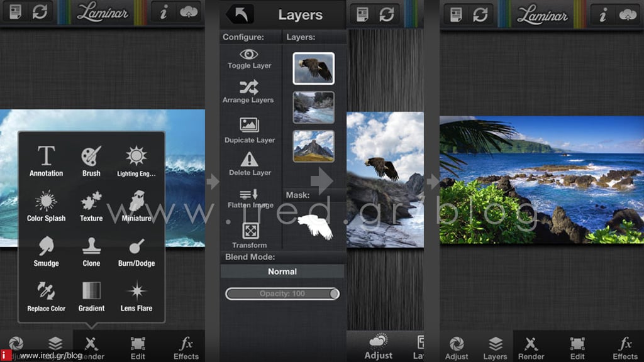644x362 pixels.
Task: Select the Color Splash tool
Action: tap(46, 206)
